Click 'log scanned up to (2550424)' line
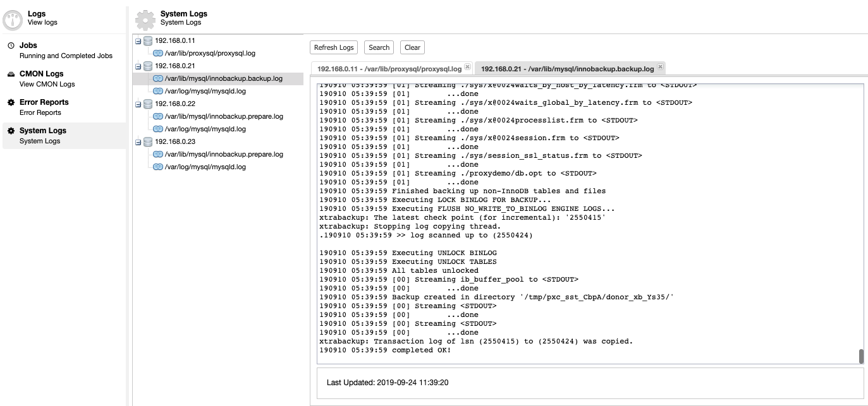The width and height of the screenshot is (868, 406). tap(427, 236)
